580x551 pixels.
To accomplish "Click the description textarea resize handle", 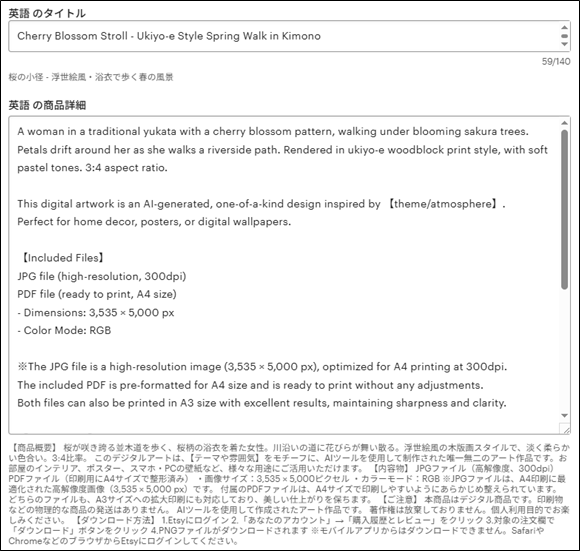I will [565, 429].
